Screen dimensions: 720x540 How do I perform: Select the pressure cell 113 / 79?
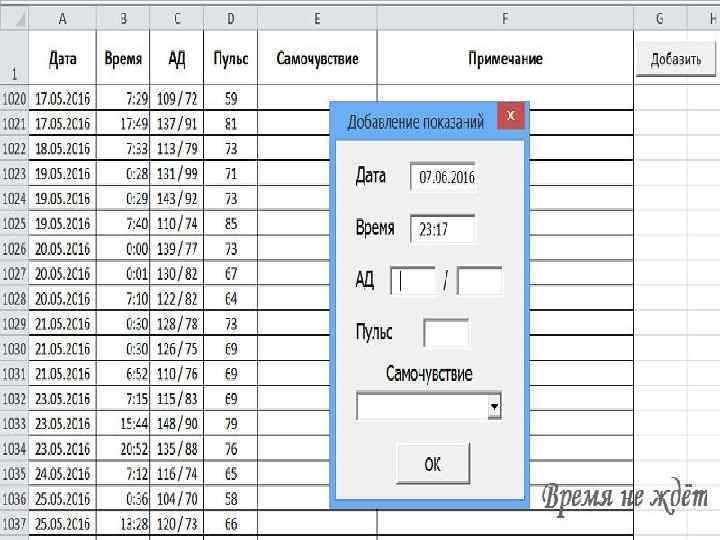click(x=177, y=148)
